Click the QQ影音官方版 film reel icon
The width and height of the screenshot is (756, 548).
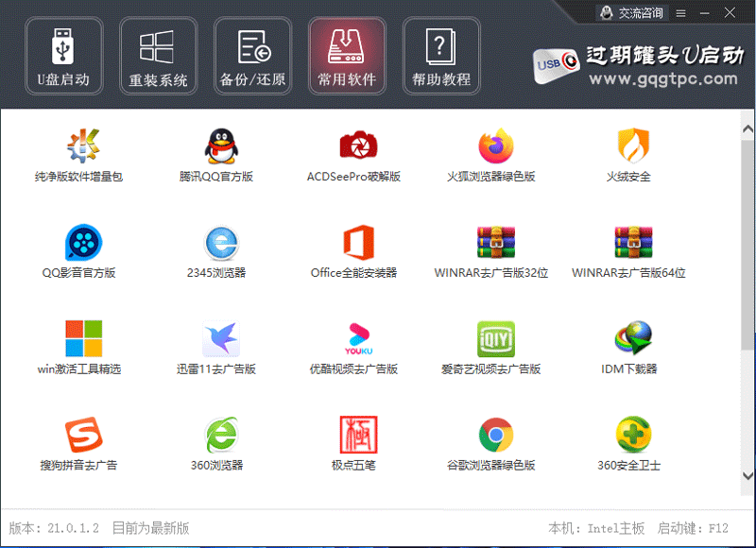(x=83, y=242)
